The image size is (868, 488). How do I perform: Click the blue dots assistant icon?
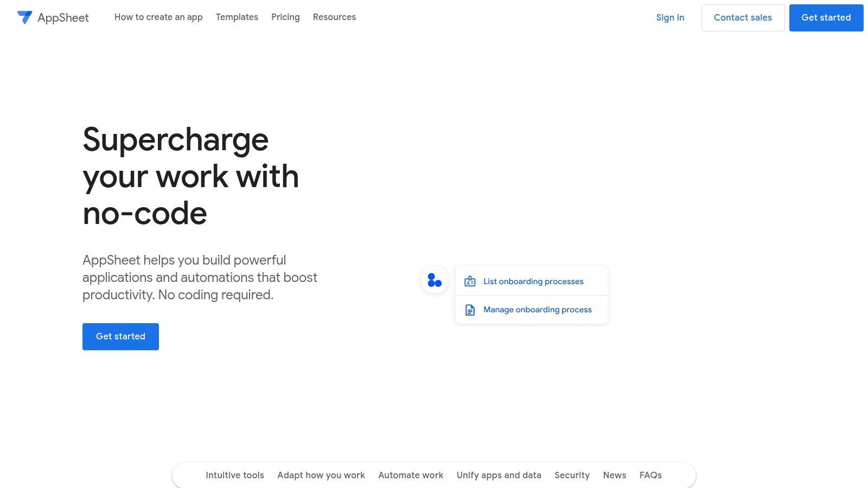point(435,280)
